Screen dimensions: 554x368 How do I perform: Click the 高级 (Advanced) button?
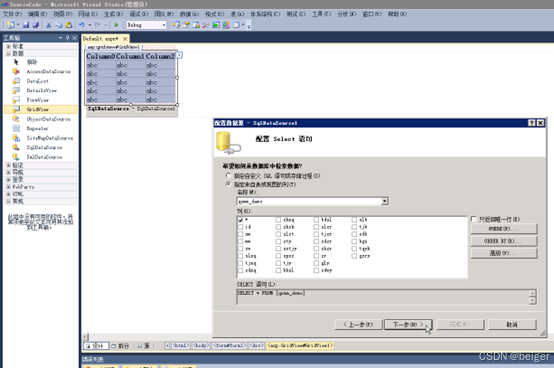pos(504,253)
